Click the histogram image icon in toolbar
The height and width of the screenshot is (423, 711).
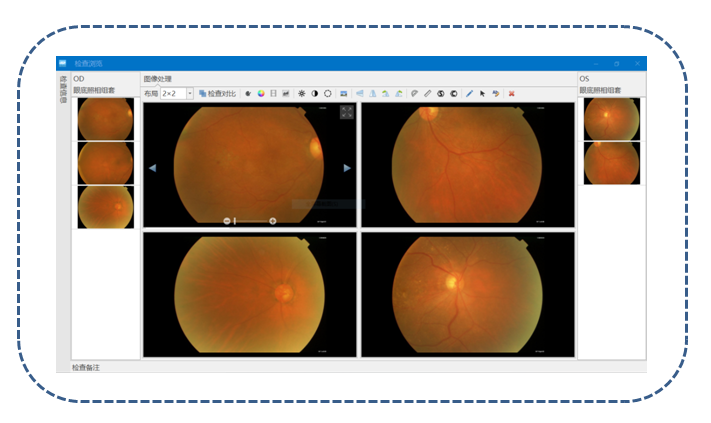tap(286, 93)
